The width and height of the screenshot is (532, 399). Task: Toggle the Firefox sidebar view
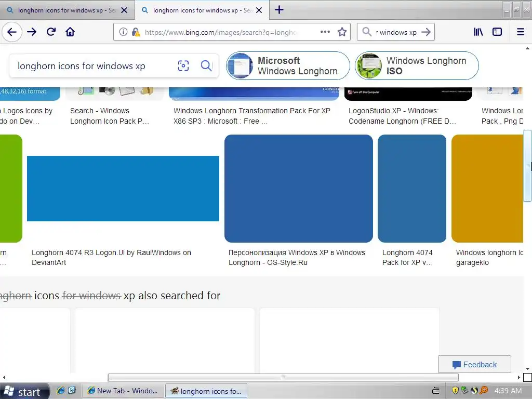[497, 32]
